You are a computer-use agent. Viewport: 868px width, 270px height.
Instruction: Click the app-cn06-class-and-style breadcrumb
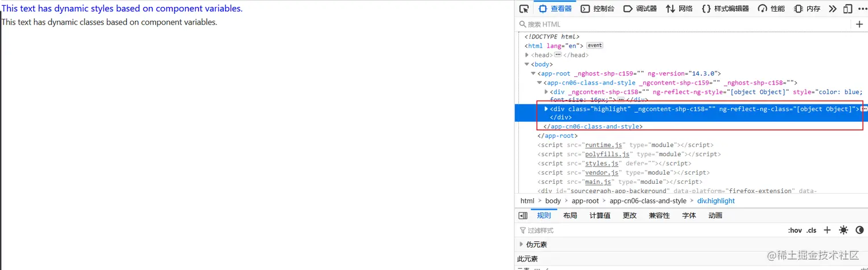tap(648, 201)
